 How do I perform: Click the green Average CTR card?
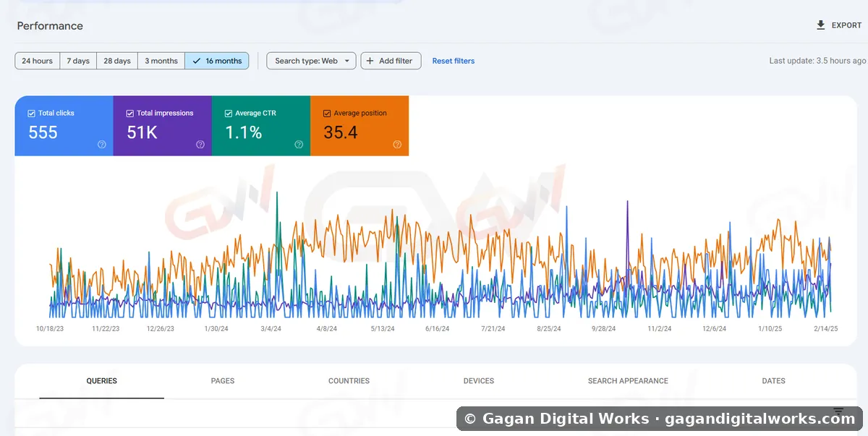(261, 126)
